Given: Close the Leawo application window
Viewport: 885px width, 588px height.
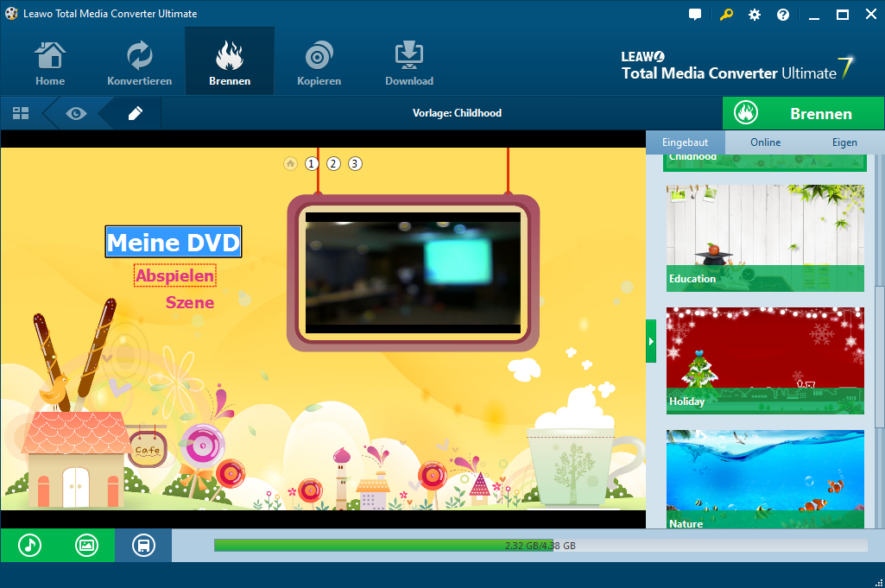Looking at the screenshot, I should tap(871, 15).
